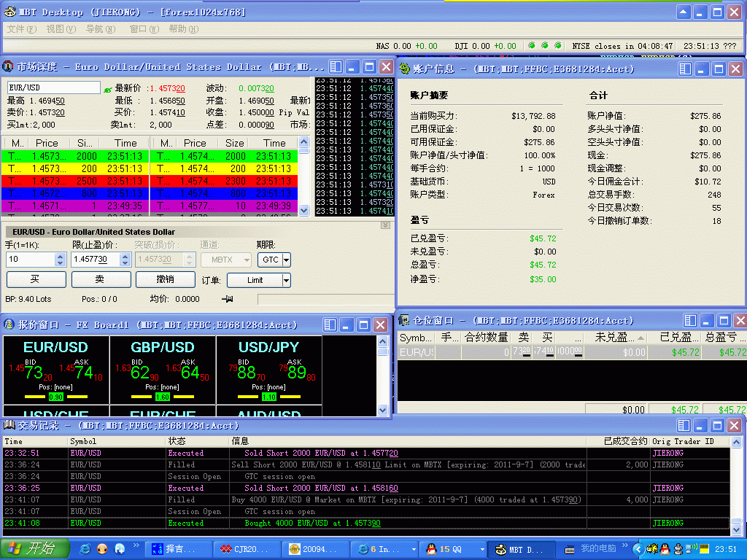Click the panel layout icon in 市场深度 title bar
Screen dimensions: 747x560
click(336, 66)
